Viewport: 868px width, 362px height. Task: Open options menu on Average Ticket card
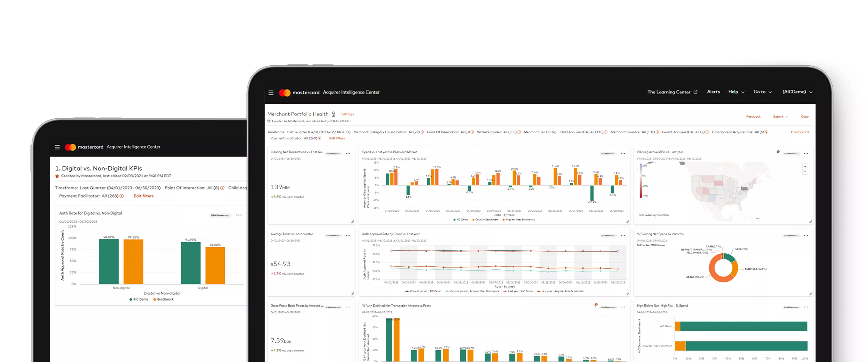coord(348,236)
